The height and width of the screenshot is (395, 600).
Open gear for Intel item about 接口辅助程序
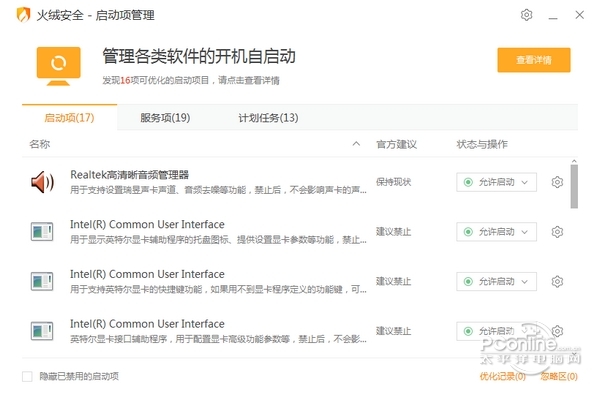(x=557, y=331)
